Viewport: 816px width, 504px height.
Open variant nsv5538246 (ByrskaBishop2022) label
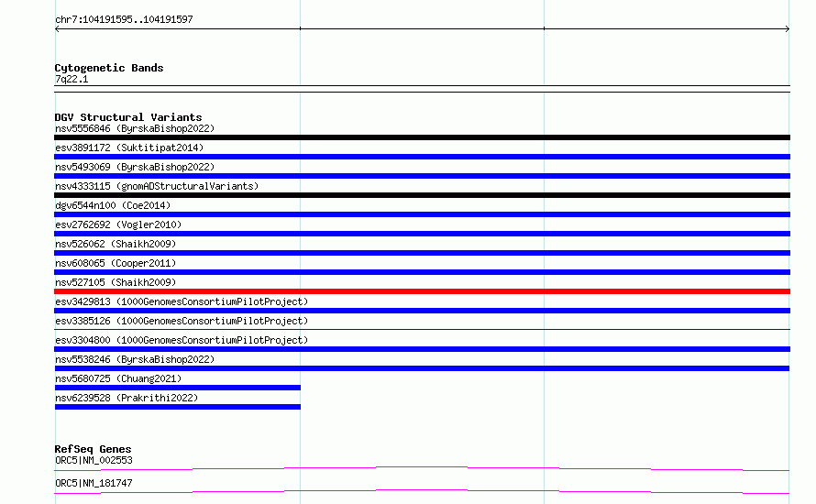click(x=135, y=359)
